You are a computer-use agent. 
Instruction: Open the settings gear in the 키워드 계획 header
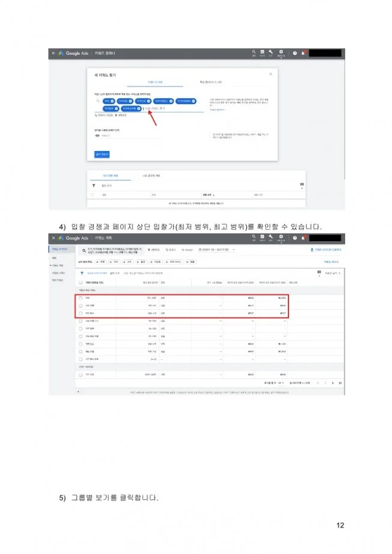281,237
